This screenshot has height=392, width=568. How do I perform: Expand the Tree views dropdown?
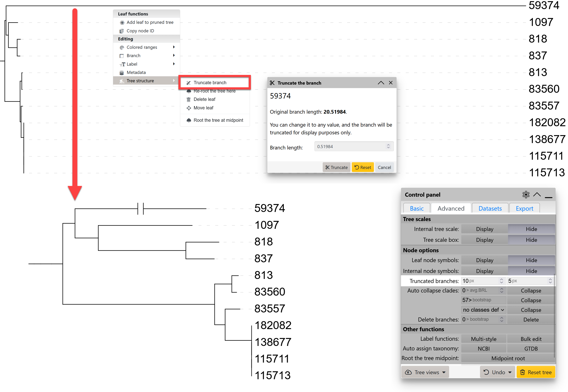(425, 372)
